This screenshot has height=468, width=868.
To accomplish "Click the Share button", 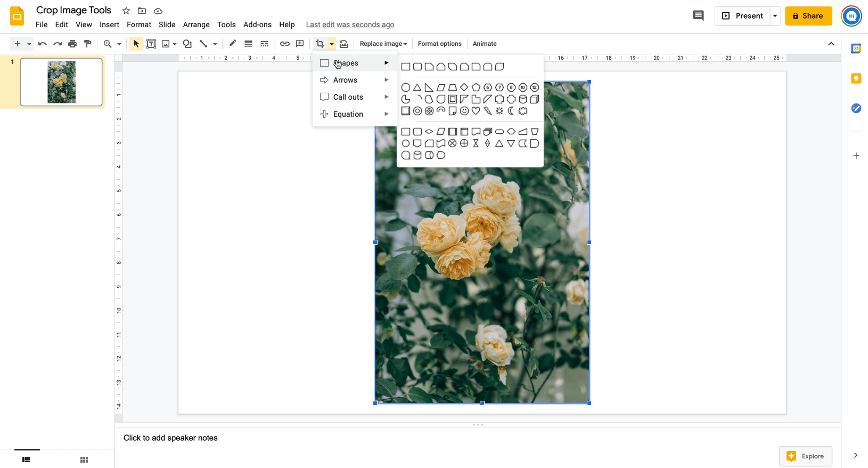I will pos(808,16).
